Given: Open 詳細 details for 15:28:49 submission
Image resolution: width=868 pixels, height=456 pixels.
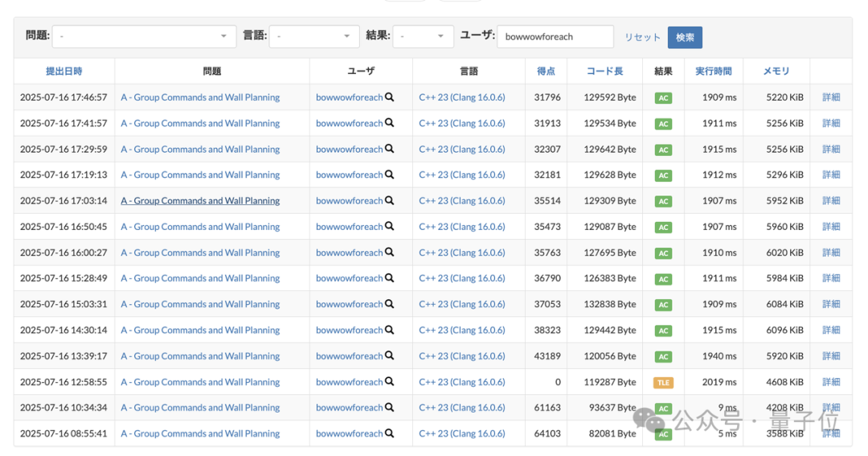Looking at the screenshot, I should point(831,278).
